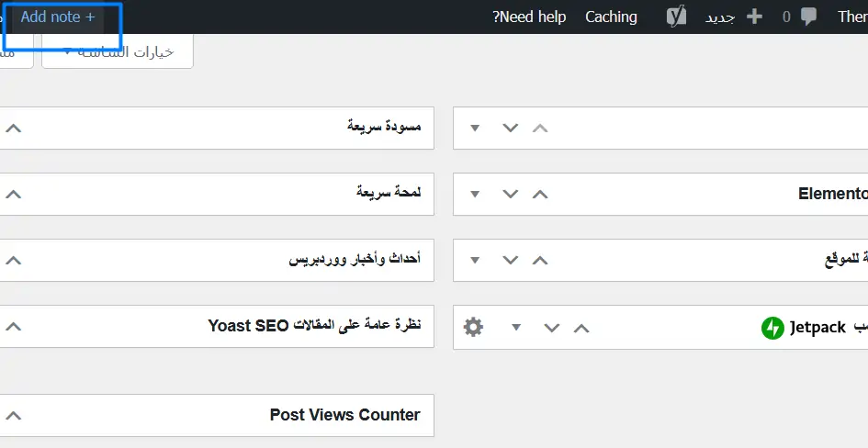Collapse the مسودة سريعة widget
Screen dimensions: 868x448
[x=12, y=128]
